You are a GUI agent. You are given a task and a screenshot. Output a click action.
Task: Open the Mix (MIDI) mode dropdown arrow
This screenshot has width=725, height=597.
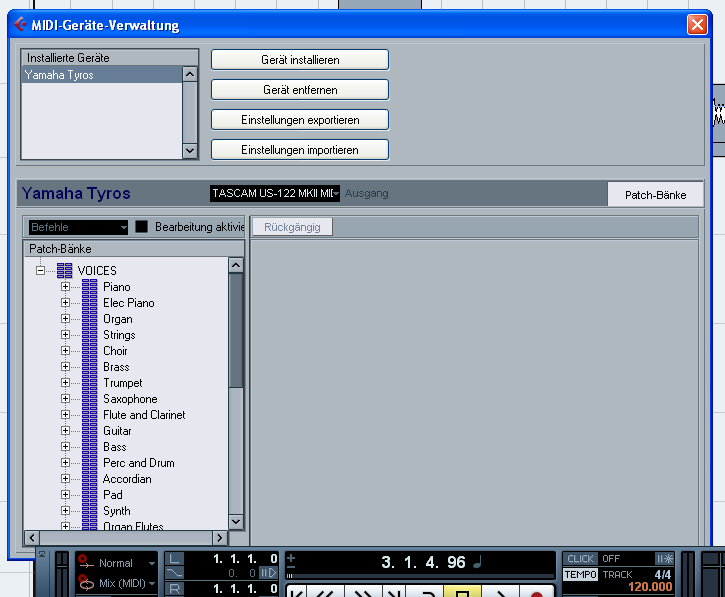[x=152, y=584]
